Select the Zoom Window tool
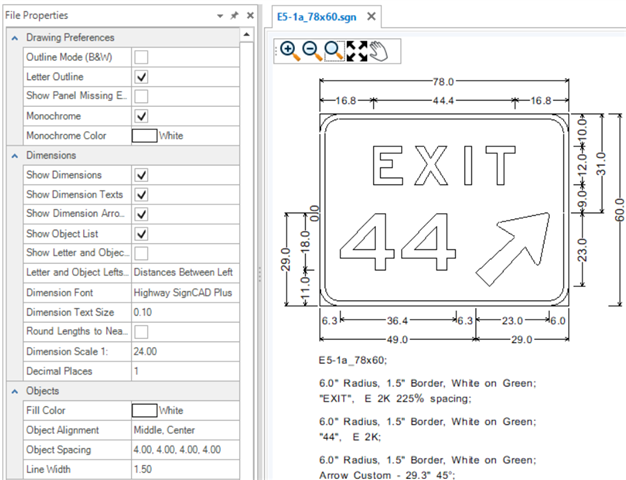The width and height of the screenshot is (626, 480). click(334, 51)
